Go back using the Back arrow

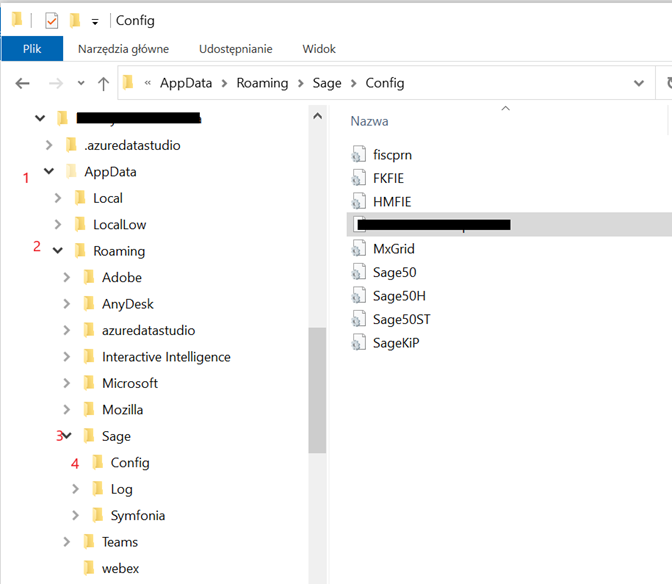[22, 83]
